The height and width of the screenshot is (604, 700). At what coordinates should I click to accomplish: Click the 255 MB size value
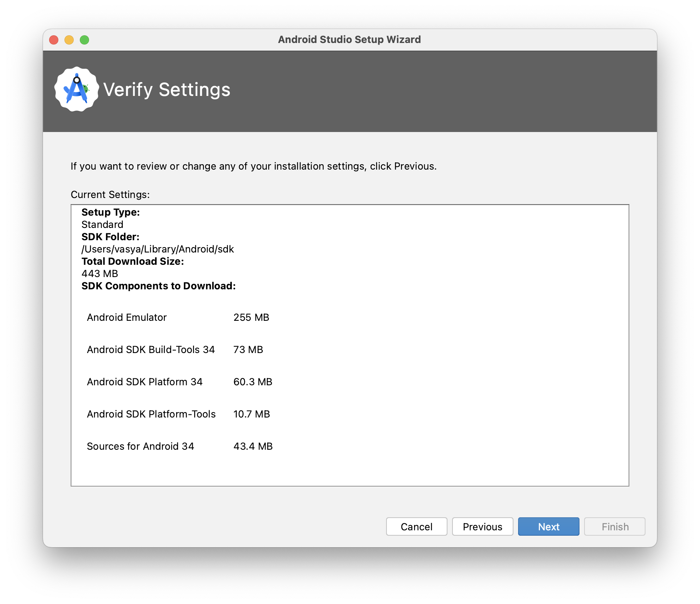point(251,317)
